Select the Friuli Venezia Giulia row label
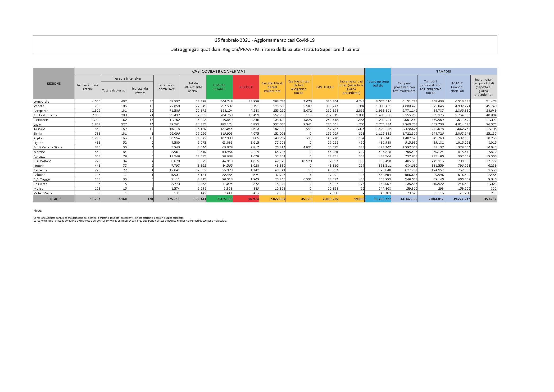554x392 pixels. coord(48,147)
